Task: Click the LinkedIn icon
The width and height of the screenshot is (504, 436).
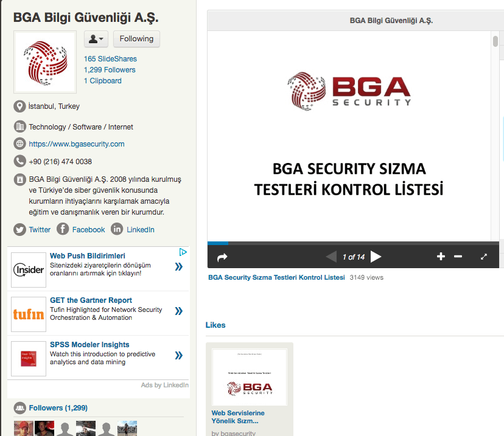Action: (x=117, y=229)
